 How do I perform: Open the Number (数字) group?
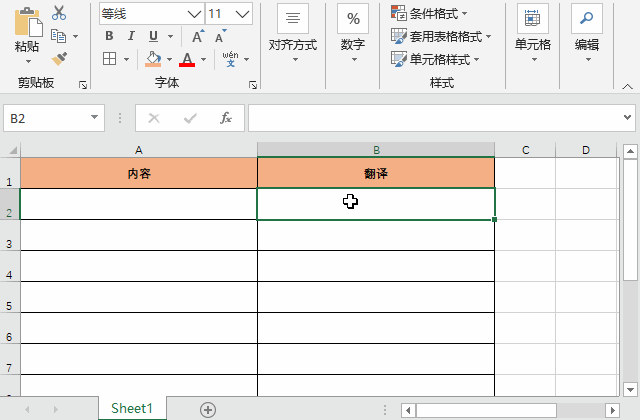353,33
